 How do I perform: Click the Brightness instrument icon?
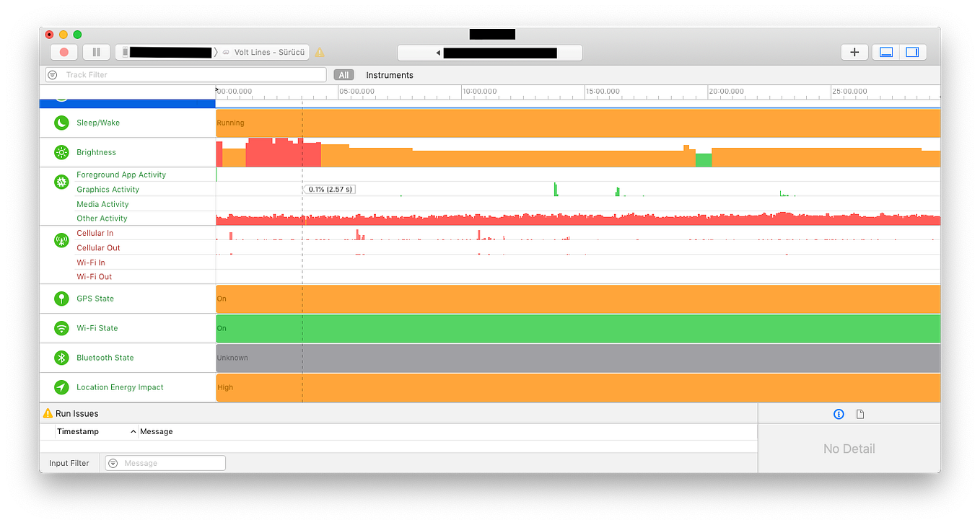(x=61, y=152)
